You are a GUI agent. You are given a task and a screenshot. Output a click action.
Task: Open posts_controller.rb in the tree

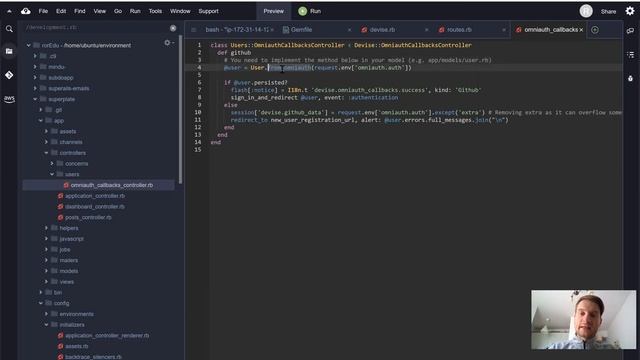click(88, 217)
